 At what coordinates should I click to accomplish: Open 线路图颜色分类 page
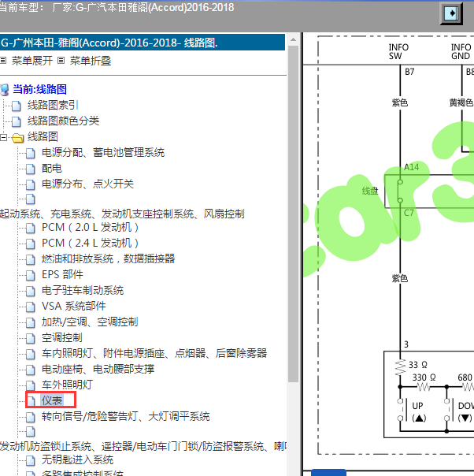pyautogui.click(x=63, y=121)
